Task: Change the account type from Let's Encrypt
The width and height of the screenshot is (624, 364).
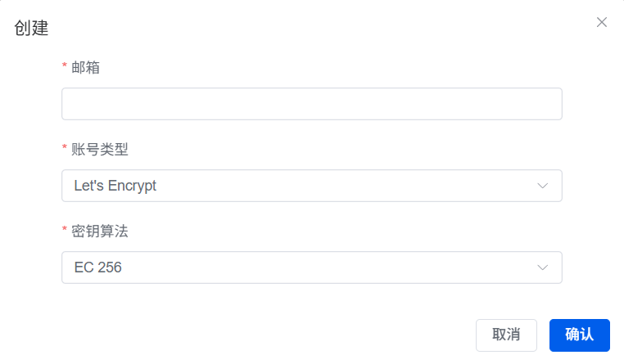Action: click(311, 186)
